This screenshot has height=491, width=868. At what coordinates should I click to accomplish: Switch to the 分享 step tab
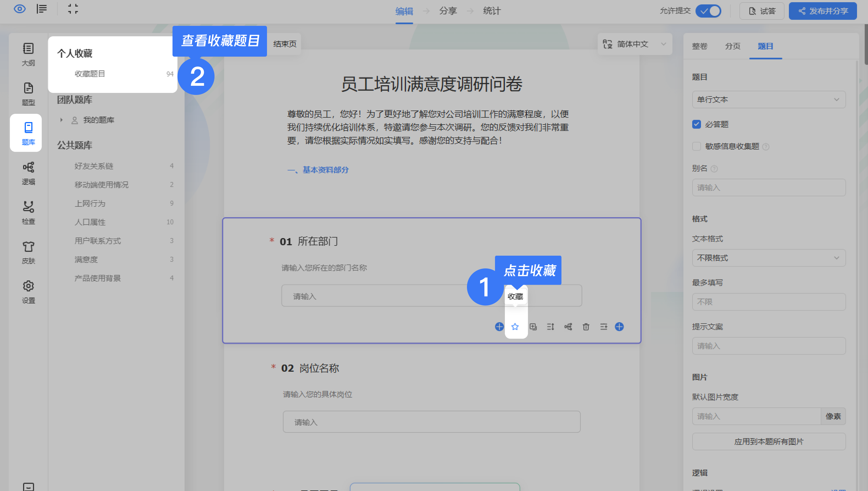[x=448, y=11]
